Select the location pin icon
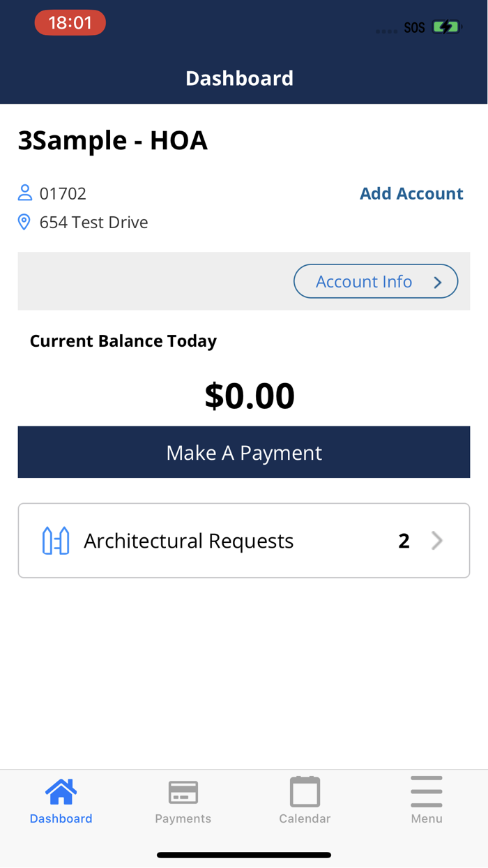The height and width of the screenshot is (868, 488). 24,221
